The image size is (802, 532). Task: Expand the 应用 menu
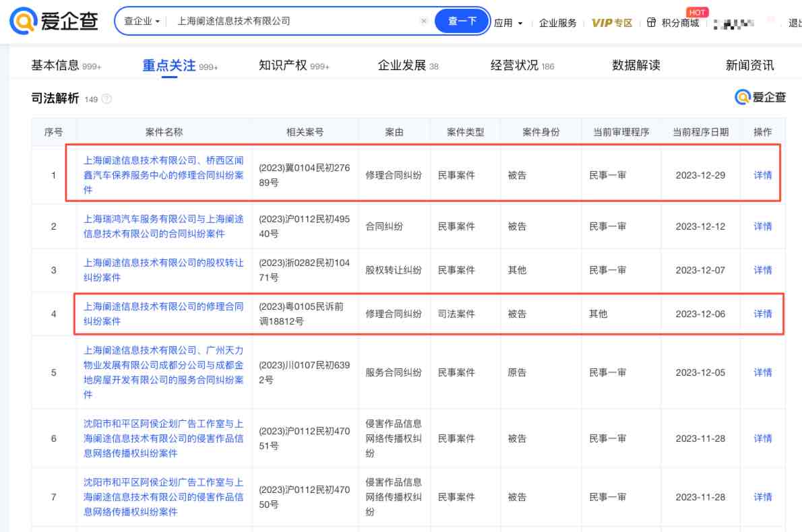point(508,23)
